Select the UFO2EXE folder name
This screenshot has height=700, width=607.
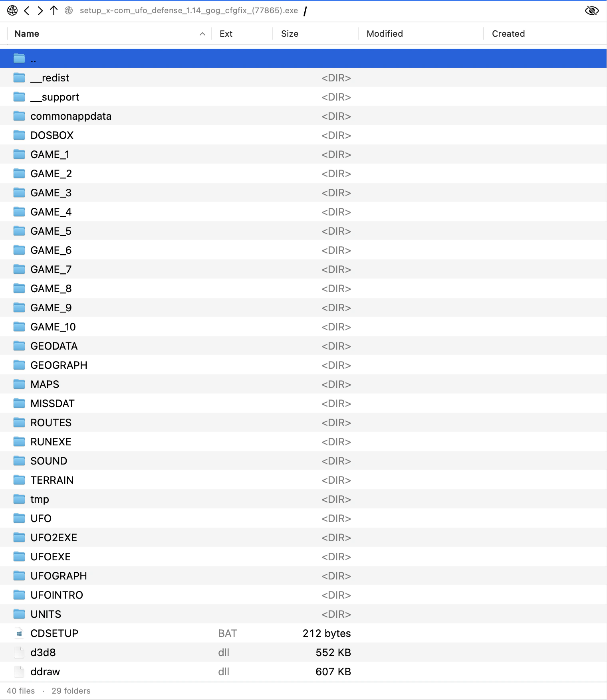point(54,538)
